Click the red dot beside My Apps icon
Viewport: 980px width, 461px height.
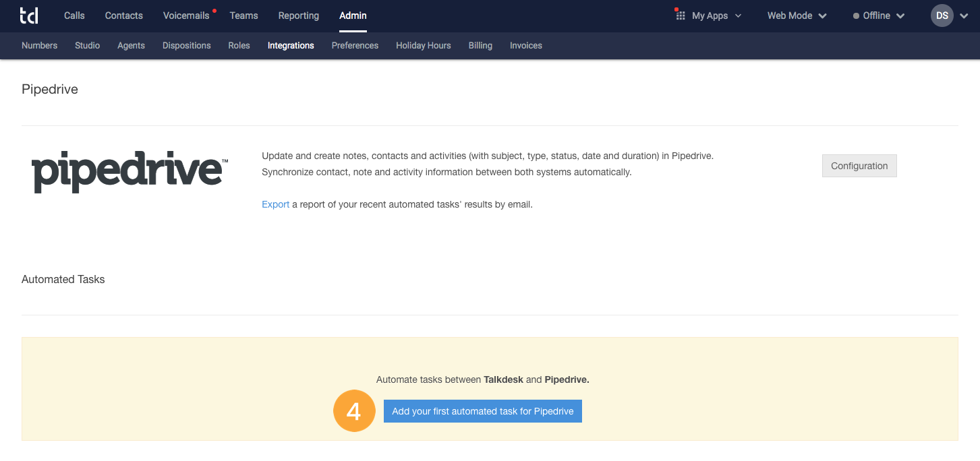click(676, 9)
